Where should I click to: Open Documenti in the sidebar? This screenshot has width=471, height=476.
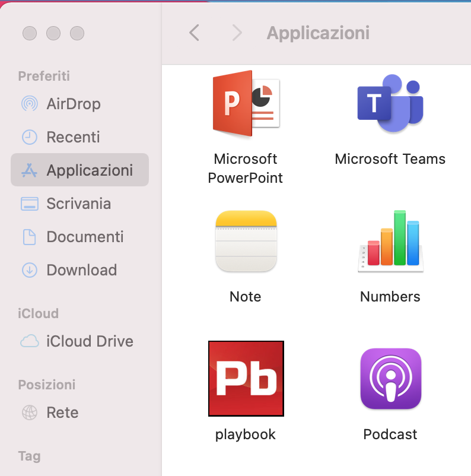[x=79, y=237]
